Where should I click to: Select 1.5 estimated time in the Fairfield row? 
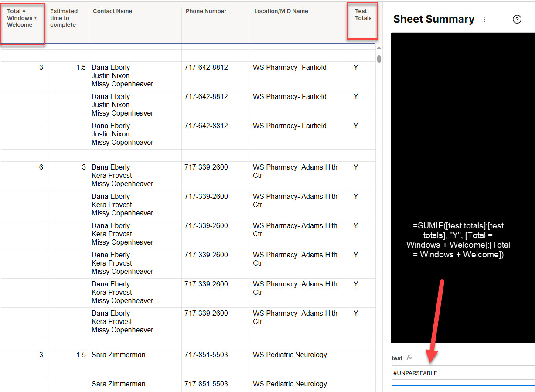(x=67, y=76)
